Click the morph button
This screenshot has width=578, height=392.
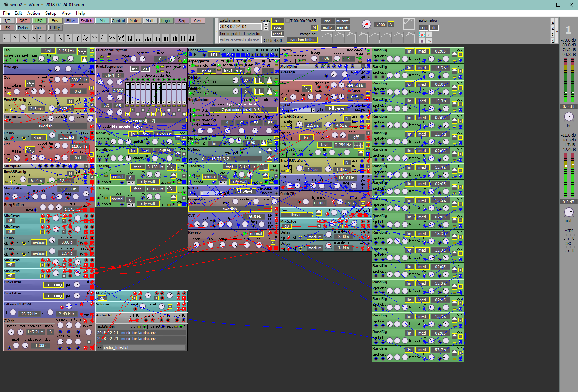(342, 28)
